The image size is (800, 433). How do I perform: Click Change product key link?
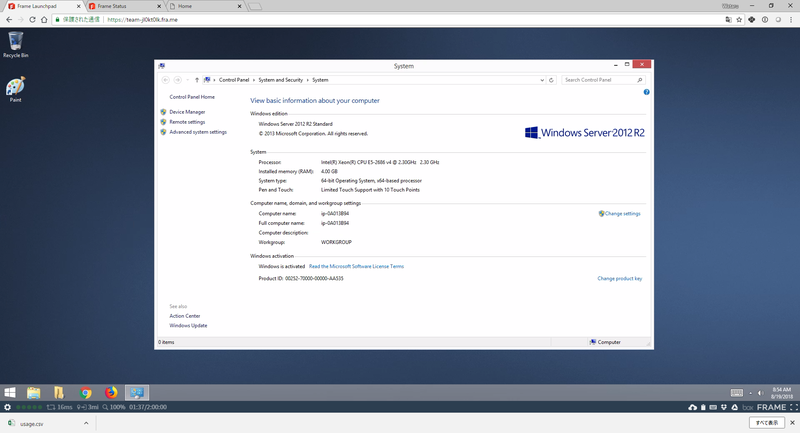pyautogui.click(x=620, y=278)
